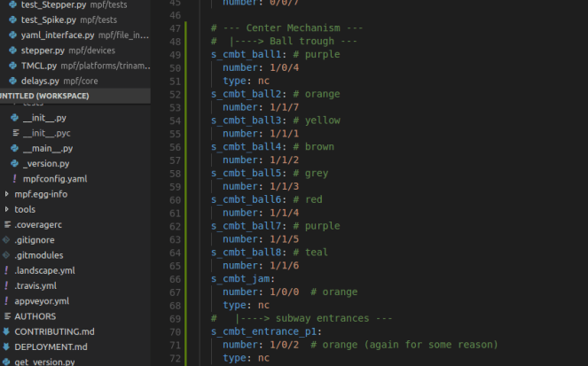
Task: Expand the tools folder arrow
Action: pos(6,209)
